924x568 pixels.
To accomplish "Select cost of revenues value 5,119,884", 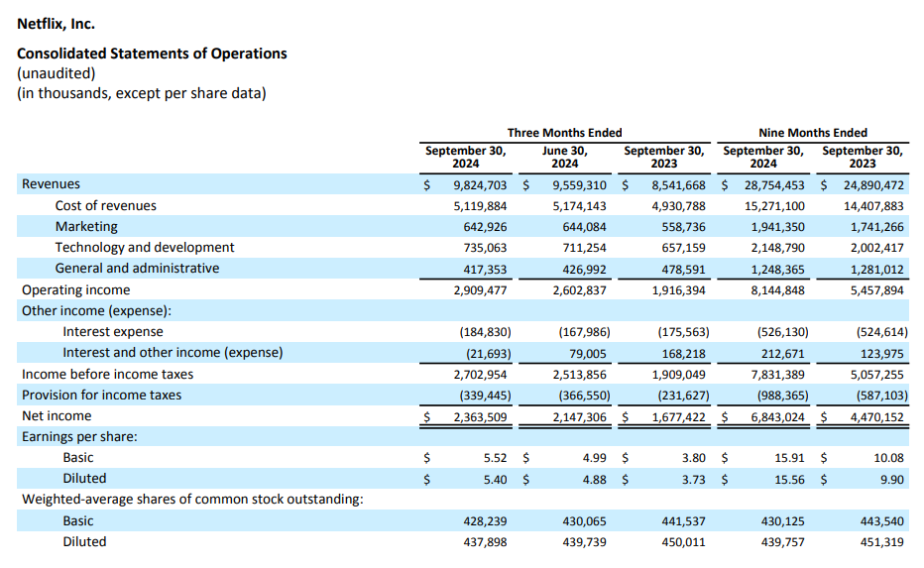I will [x=480, y=206].
